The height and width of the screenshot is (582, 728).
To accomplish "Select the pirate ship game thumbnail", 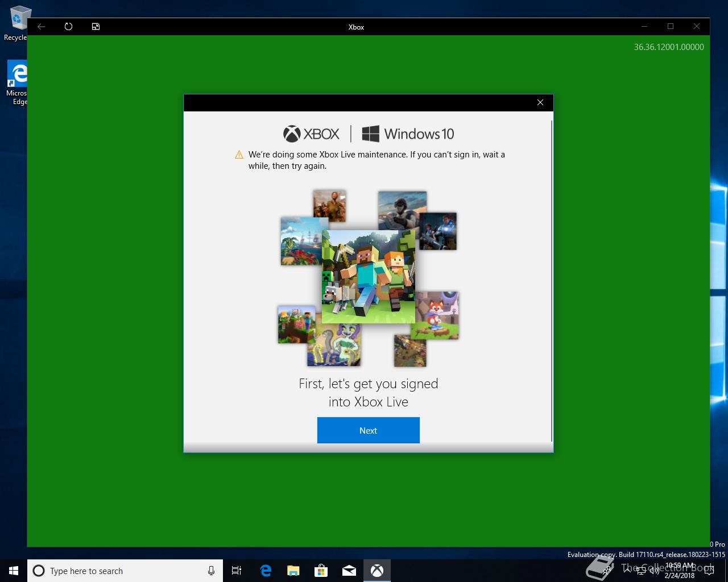I will point(301,241).
